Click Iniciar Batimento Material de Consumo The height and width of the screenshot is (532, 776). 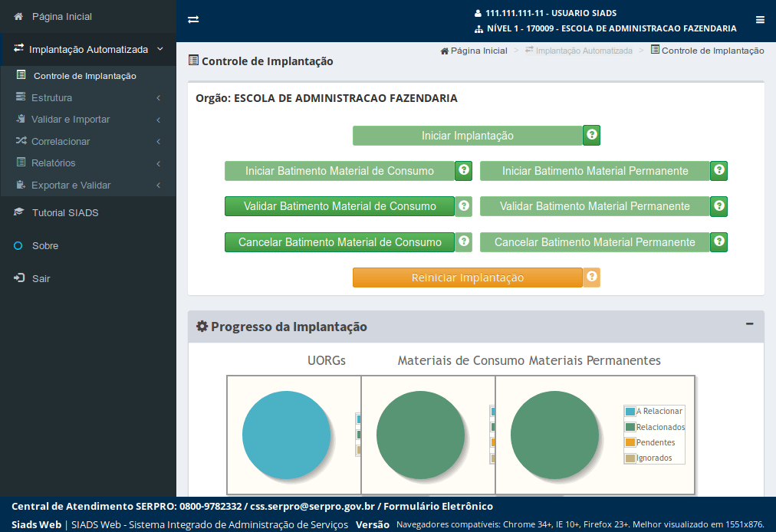[340, 171]
